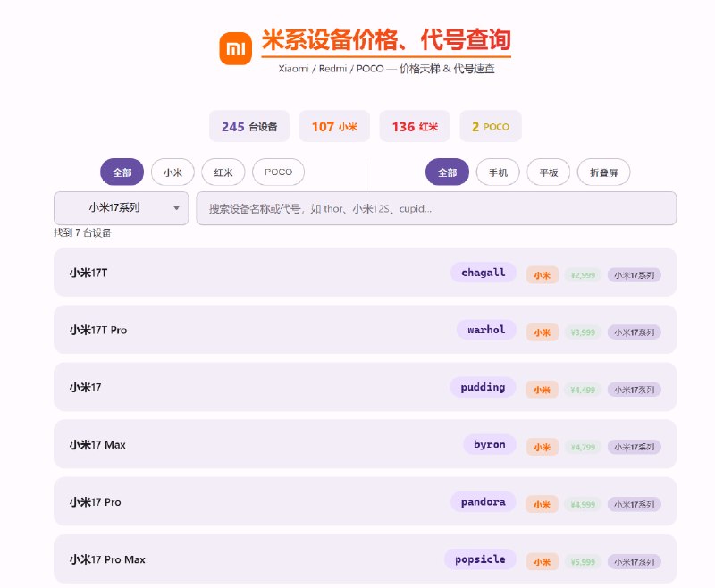The width and height of the screenshot is (715, 588).
Task: Click the ¥4,999 price tag
Action: pyautogui.click(x=583, y=505)
